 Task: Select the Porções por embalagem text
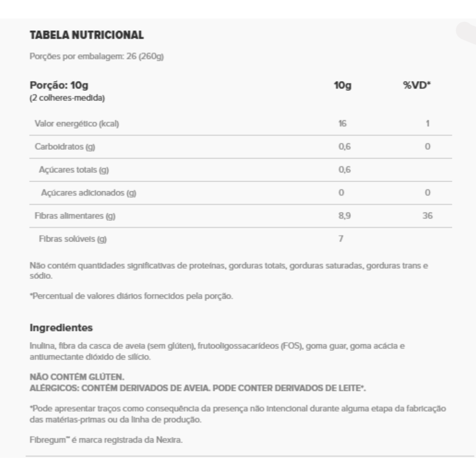click(97, 56)
